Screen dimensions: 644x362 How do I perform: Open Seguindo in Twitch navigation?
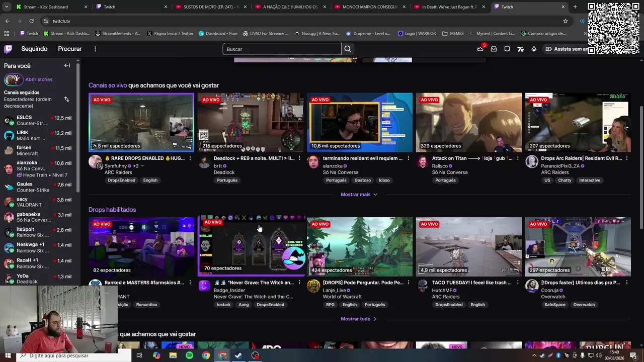pos(34,49)
